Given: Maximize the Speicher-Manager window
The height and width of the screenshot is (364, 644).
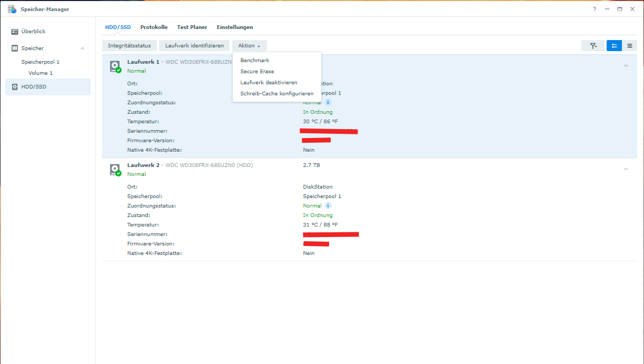Looking at the screenshot, I should [x=620, y=9].
